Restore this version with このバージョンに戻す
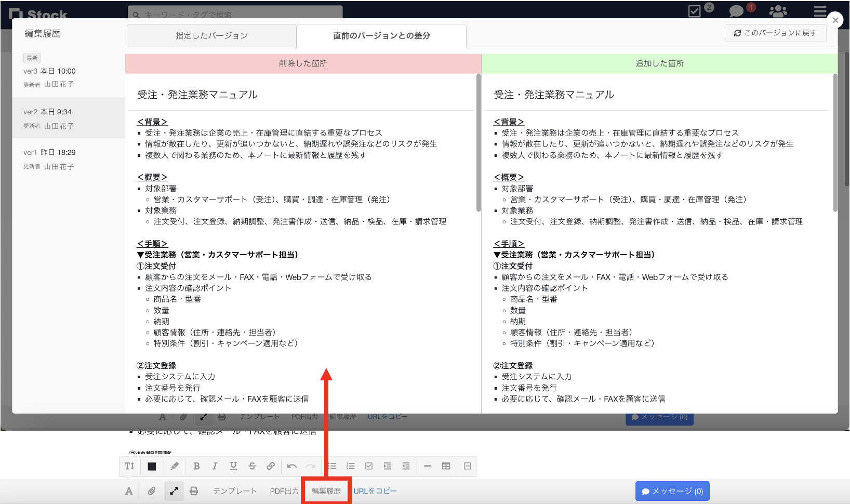Image resolution: width=850 pixels, height=504 pixels. pos(775,33)
